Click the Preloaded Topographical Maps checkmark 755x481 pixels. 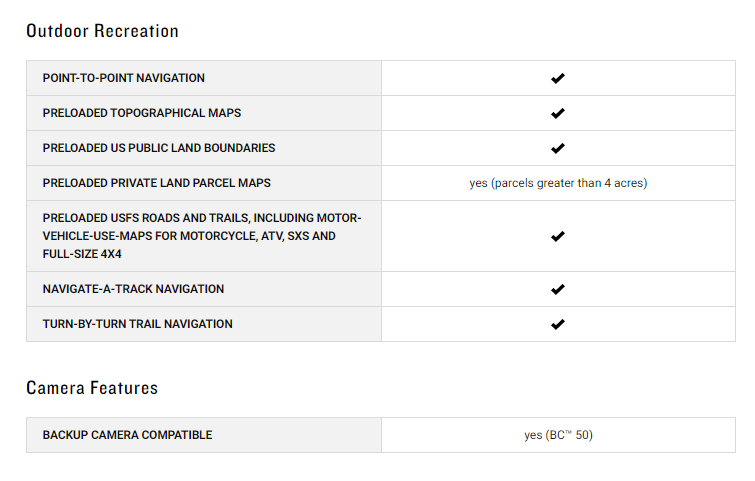click(558, 113)
